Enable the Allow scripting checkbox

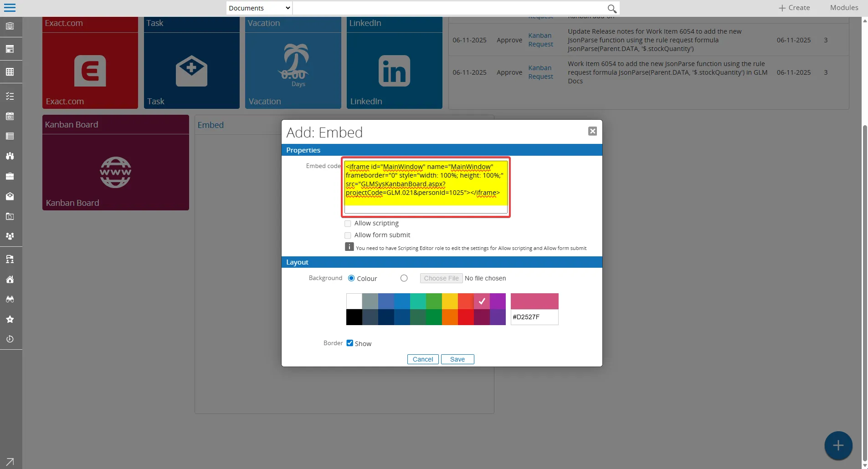pyautogui.click(x=348, y=224)
